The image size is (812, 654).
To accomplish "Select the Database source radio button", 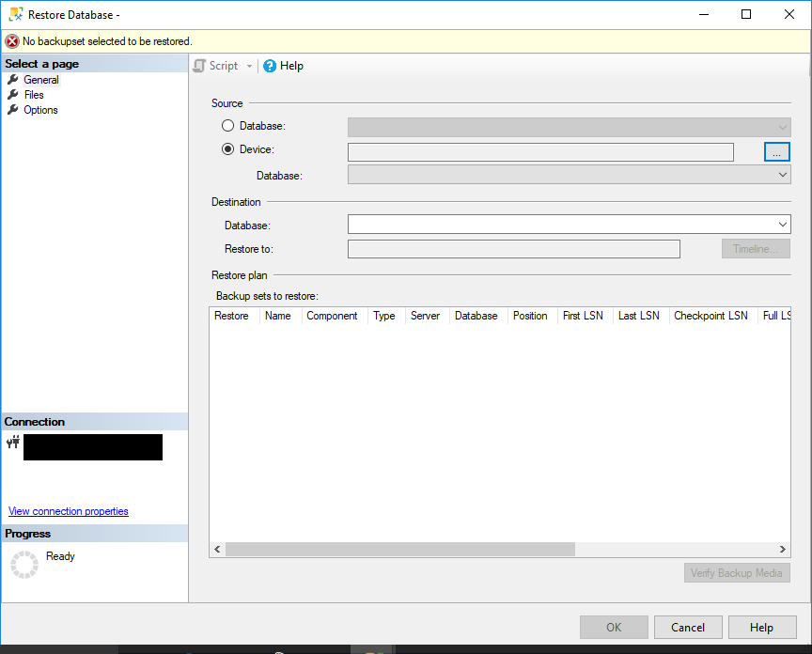I will click(x=227, y=126).
